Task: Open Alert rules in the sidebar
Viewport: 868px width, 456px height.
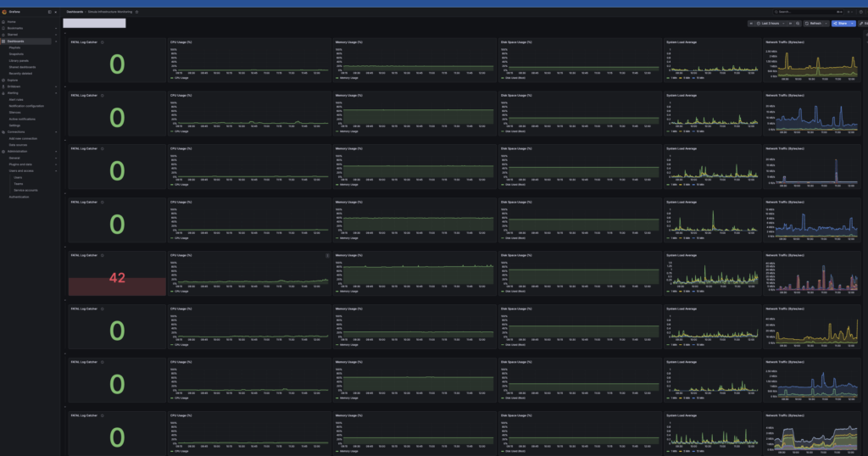Action: pyautogui.click(x=16, y=100)
